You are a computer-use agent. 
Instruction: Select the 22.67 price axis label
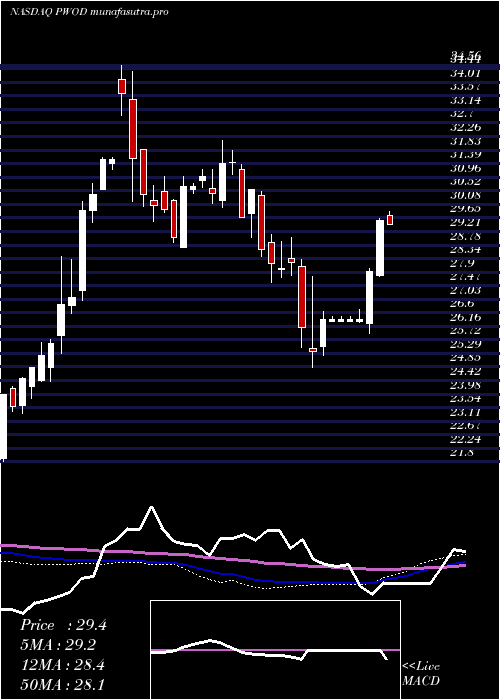point(465,425)
